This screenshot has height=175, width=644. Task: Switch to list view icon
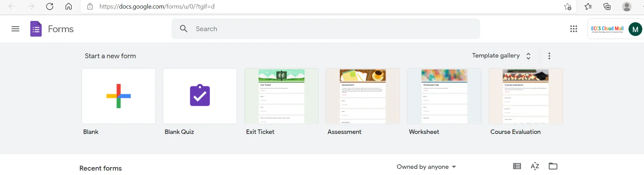point(517,166)
